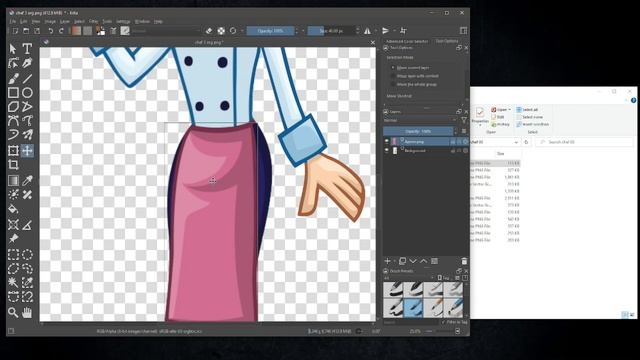Screen dimensions: 640x360
Task: Toggle Preserve Alpha in the toolbar
Action: point(221,31)
